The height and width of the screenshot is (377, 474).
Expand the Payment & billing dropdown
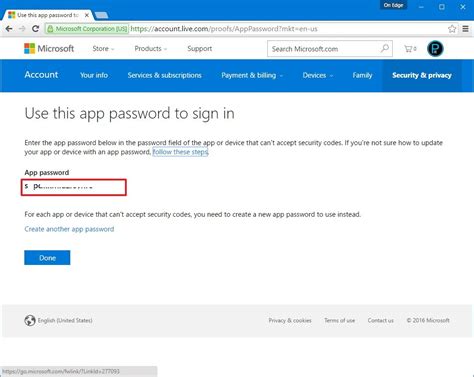coord(252,75)
